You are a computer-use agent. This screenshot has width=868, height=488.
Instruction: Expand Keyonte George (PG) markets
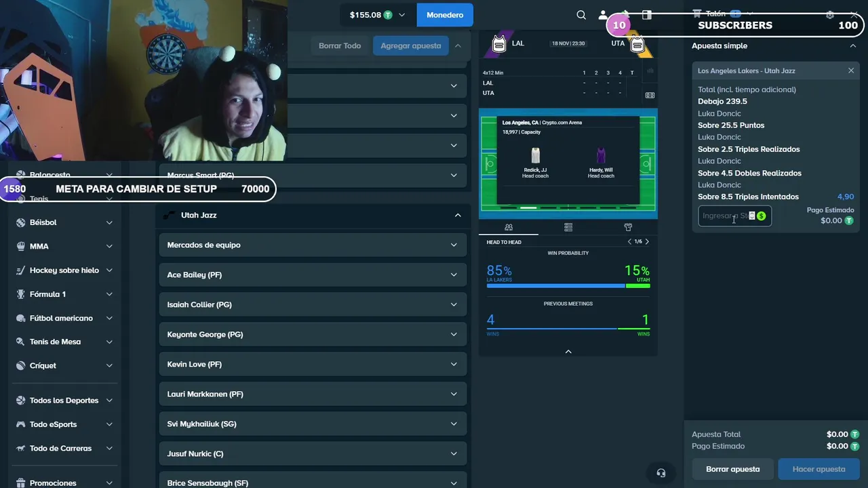[x=313, y=334]
